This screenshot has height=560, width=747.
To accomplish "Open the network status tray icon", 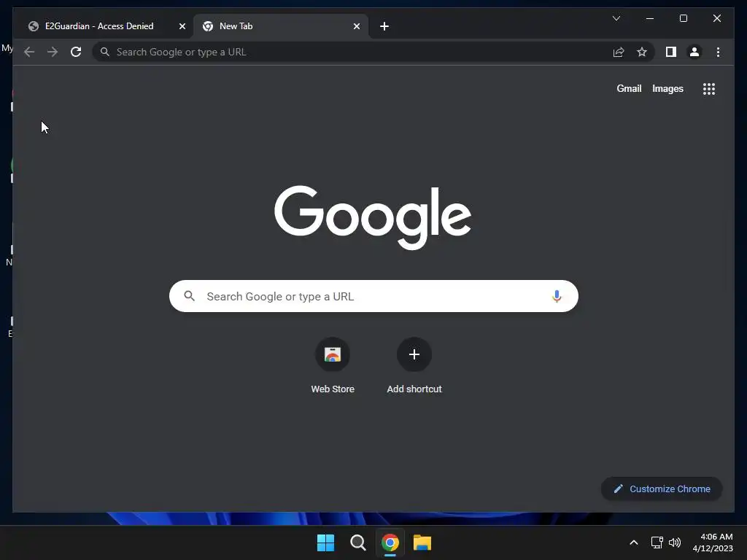I will tap(657, 542).
